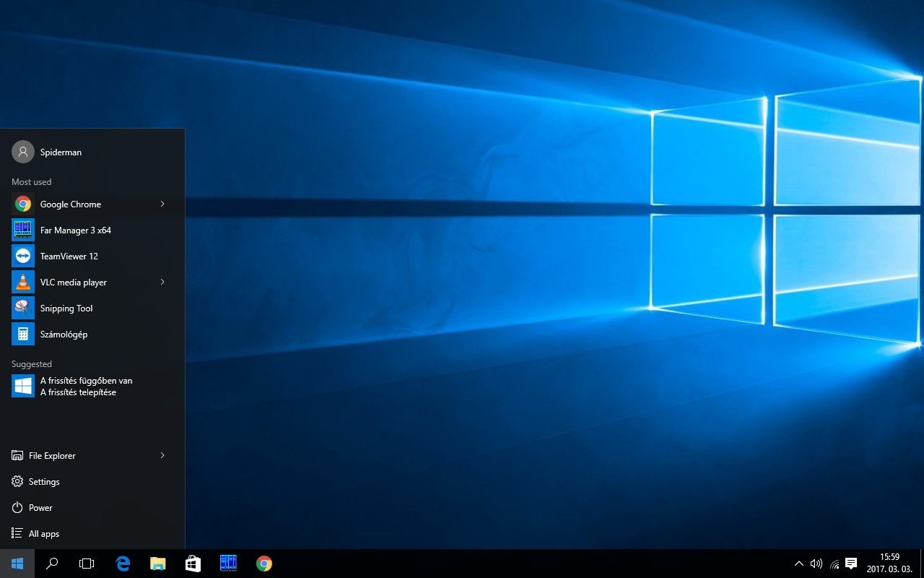Open the Power options menu
924x578 pixels.
coord(40,508)
